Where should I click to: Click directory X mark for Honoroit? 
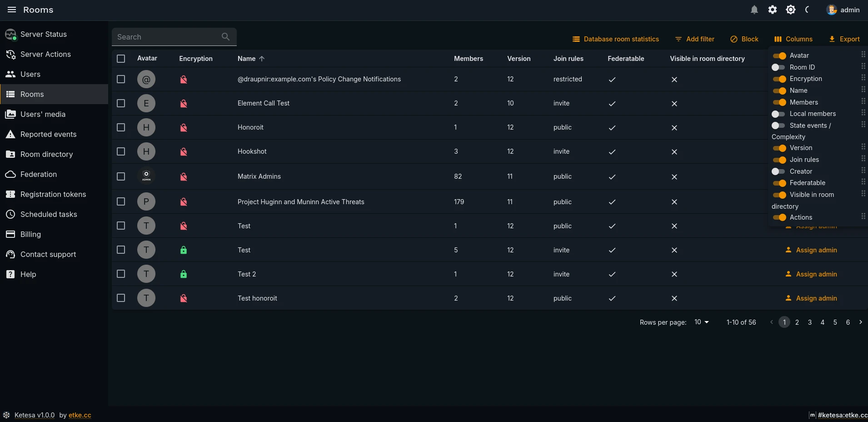[674, 128]
